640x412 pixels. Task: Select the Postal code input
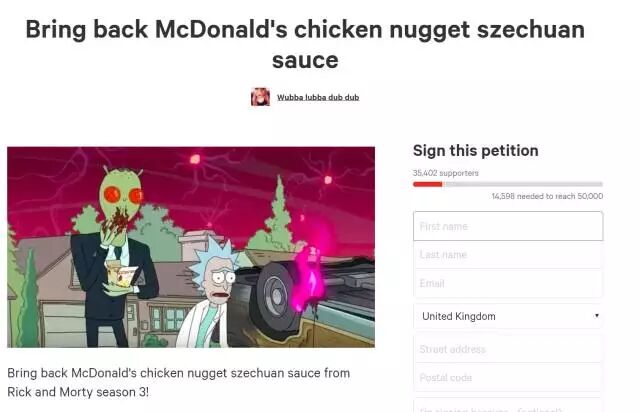click(508, 377)
